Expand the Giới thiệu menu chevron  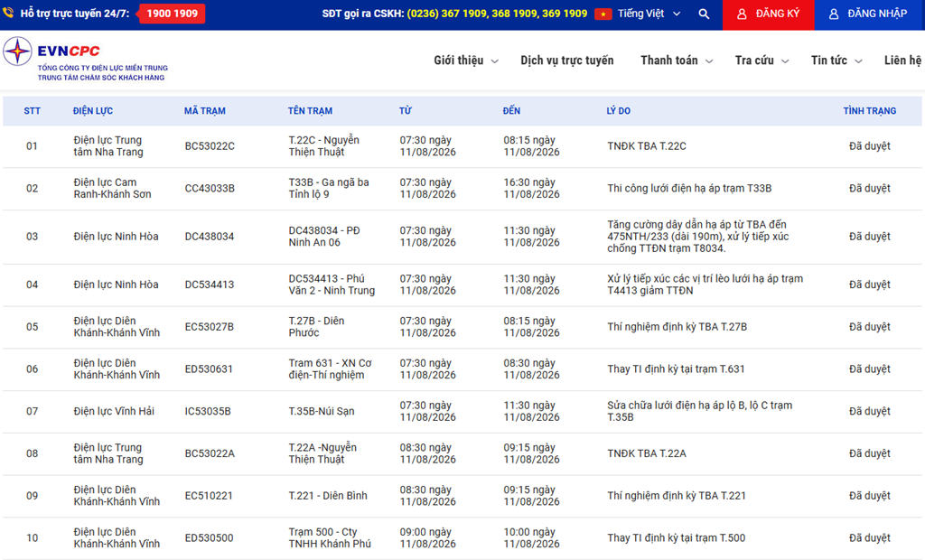[x=495, y=61]
